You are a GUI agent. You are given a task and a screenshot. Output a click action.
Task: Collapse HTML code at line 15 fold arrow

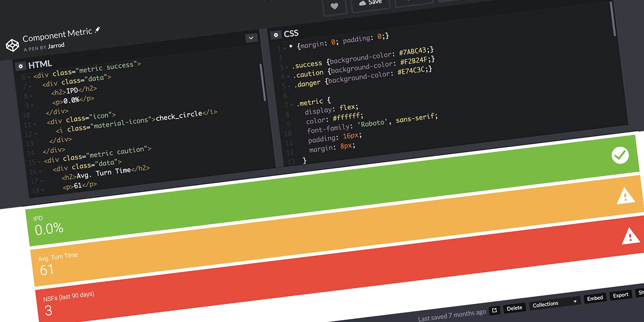39,162
